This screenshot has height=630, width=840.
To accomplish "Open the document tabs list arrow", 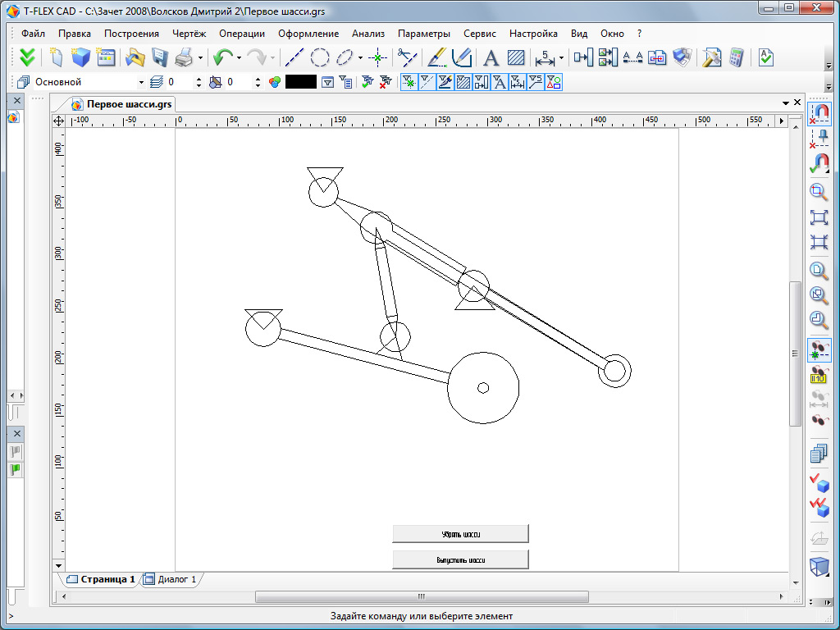I will 786,103.
